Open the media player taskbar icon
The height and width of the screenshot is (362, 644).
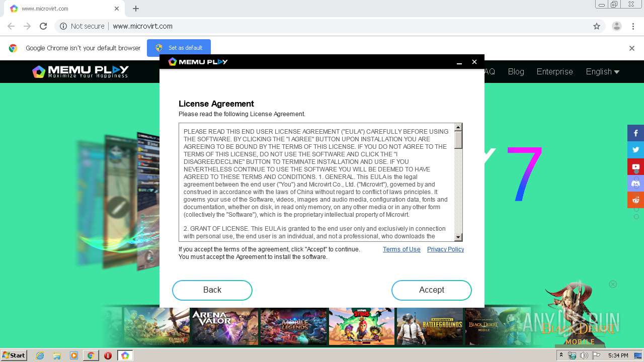(x=74, y=355)
